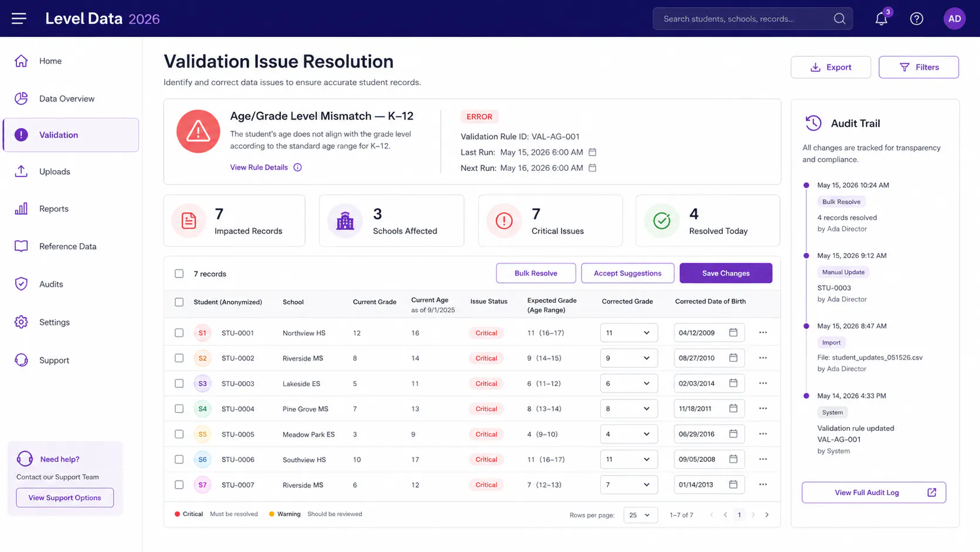Click the info icon beside View Rule Details
Screen dimensions: 980x552
pos(298,167)
